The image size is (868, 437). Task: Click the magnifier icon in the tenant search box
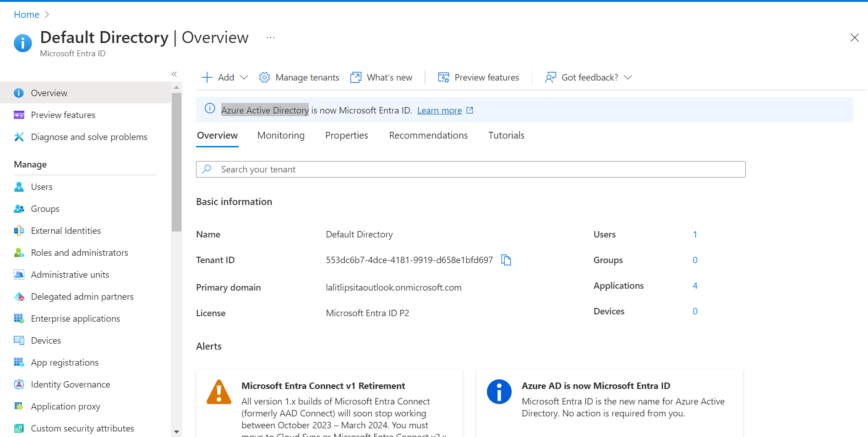click(207, 169)
